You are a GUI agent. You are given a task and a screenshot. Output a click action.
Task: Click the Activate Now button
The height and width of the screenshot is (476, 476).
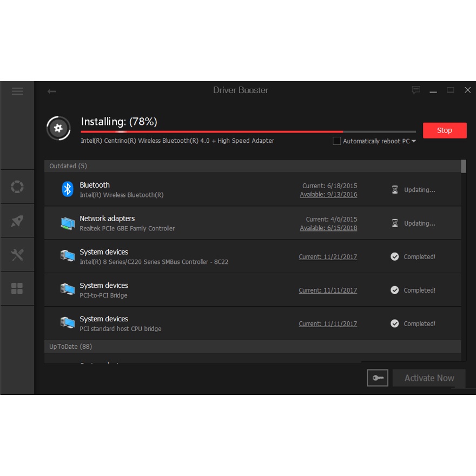tap(429, 378)
